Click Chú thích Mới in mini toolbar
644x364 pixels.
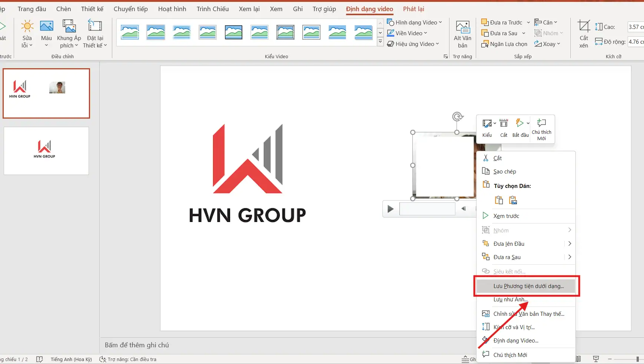[x=541, y=129]
